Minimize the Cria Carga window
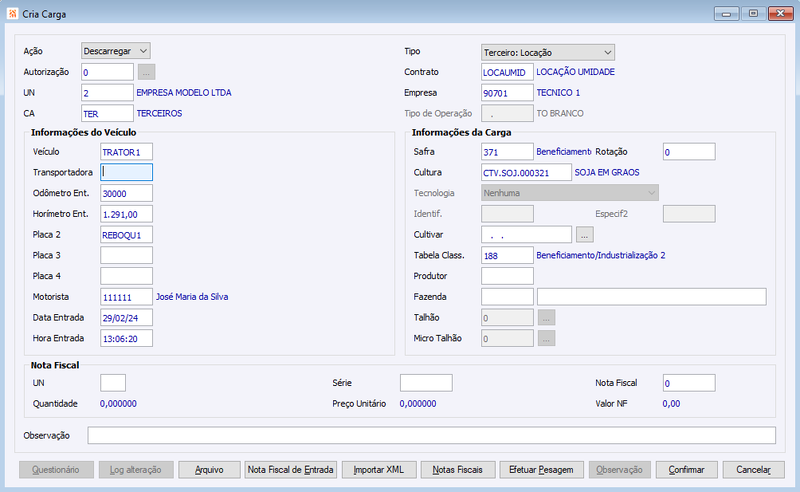 coord(727,13)
